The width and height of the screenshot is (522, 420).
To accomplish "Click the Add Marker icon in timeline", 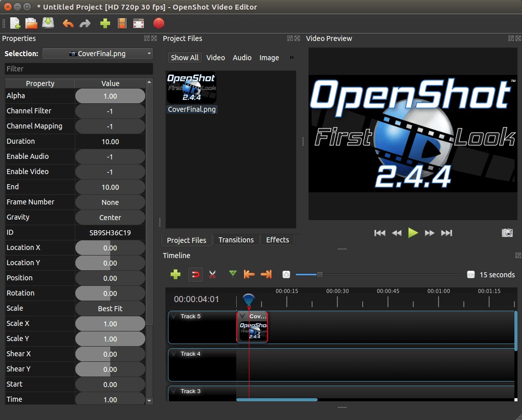I will click(x=233, y=274).
